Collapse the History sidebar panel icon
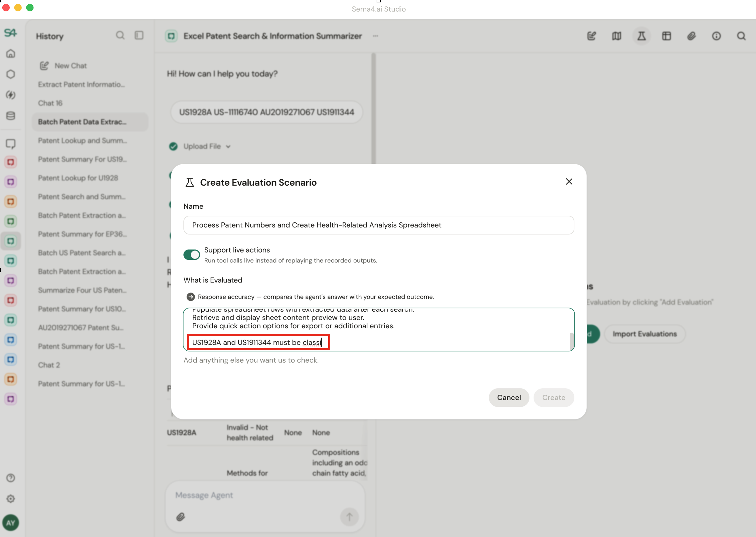Viewport: 756px width, 537px height. [x=139, y=35]
